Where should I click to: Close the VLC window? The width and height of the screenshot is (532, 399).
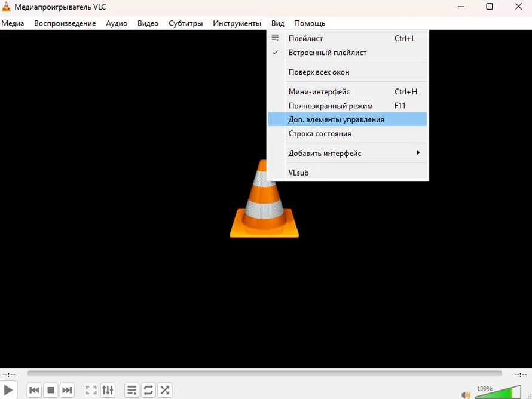pyautogui.click(x=518, y=7)
